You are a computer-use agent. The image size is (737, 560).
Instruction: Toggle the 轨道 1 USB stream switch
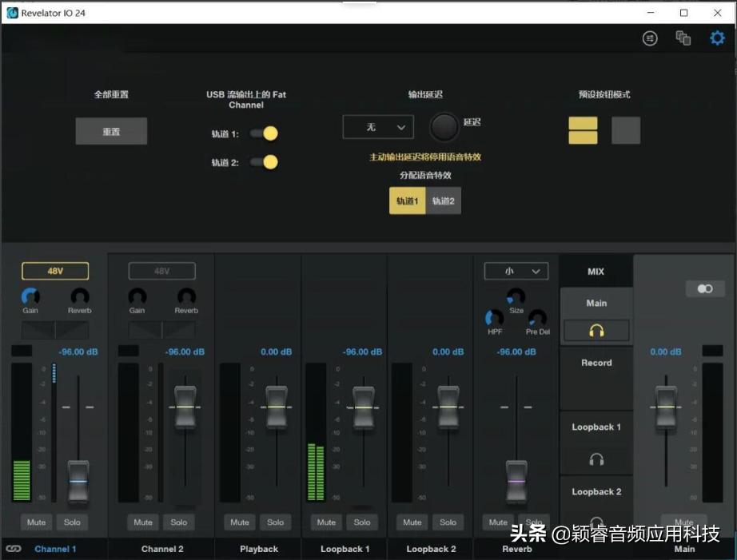click(264, 134)
